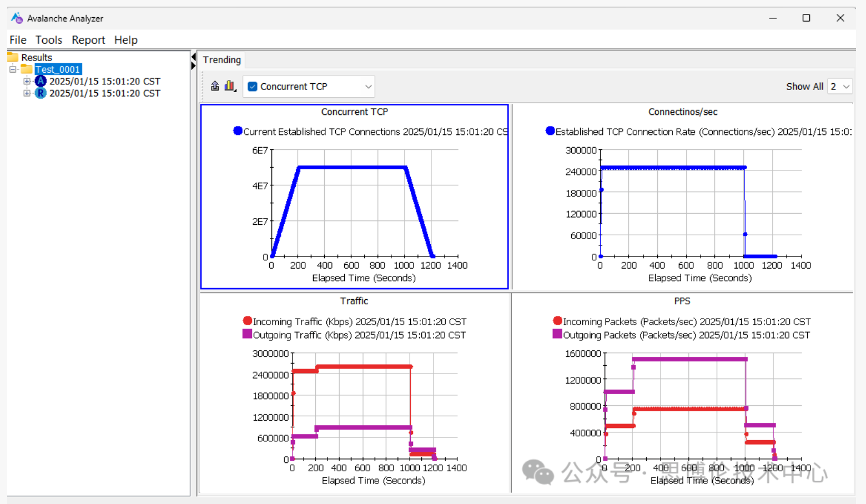The width and height of the screenshot is (866, 504).
Task: Collapse the Test_0001 tree node
Action: (x=13, y=69)
